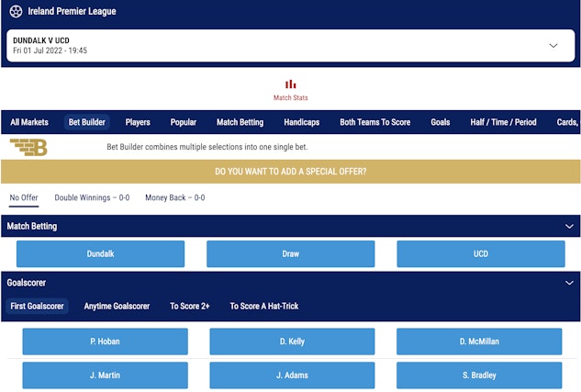The image size is (581, 392).
Task: Click the Bet Builder logo icon
Action: pos(28,147)
